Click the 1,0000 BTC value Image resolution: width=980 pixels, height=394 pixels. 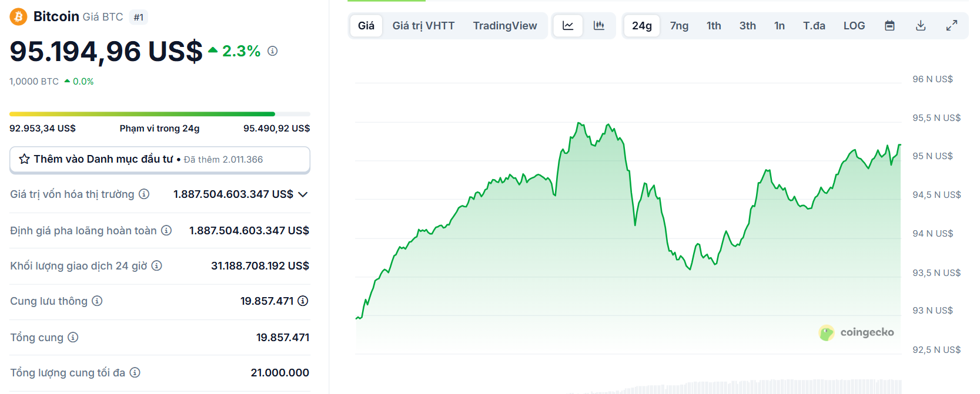(x=34, y=82)
